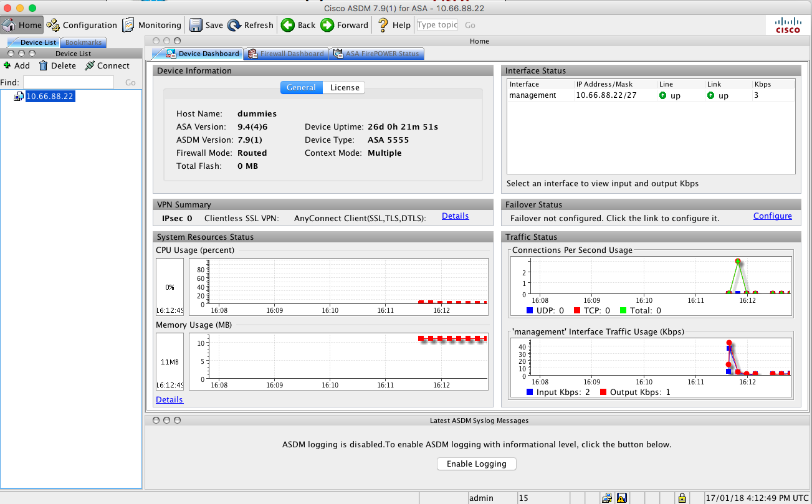
Task: Click Configure link in Failover Status
Action: pos(773,216)
